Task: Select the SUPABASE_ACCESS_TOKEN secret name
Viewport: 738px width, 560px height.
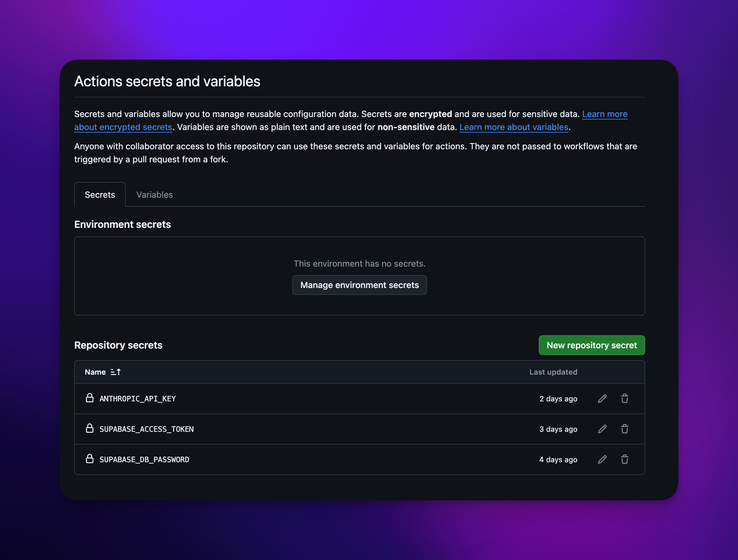Action: pos(146,429)
